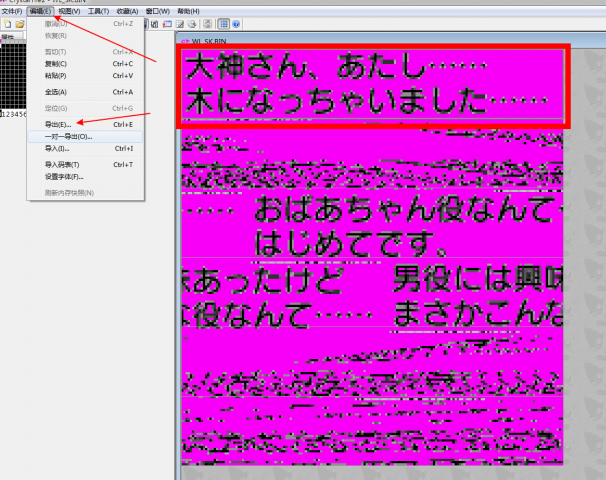Open the 视图(V) menu
The image size is (606, 480).
tap(69, 11)
